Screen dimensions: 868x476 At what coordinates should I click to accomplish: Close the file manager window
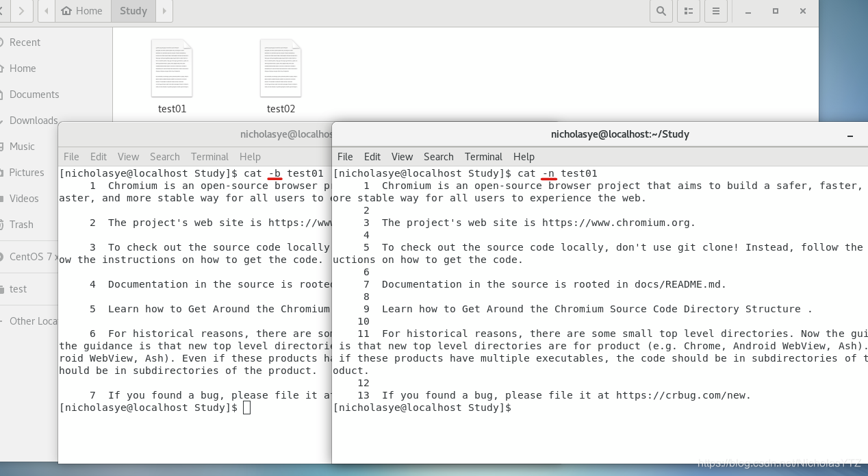(x=803, y=11)
